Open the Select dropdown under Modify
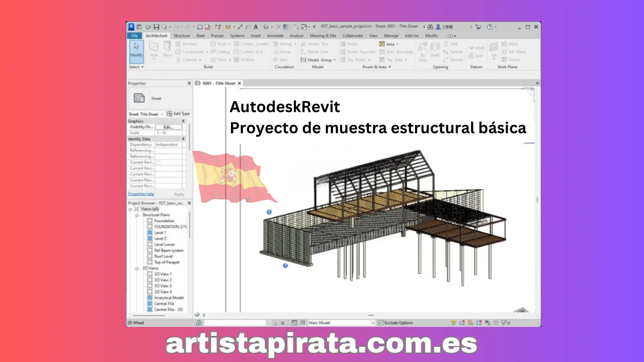Image resolution: width=644 pixels, height=362 pixels. point(136,67)
